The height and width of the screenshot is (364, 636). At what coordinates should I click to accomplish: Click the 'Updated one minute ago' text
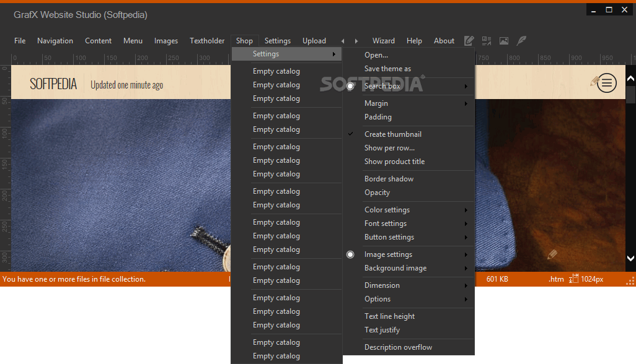pyautogui.click(x=126, y=85)
